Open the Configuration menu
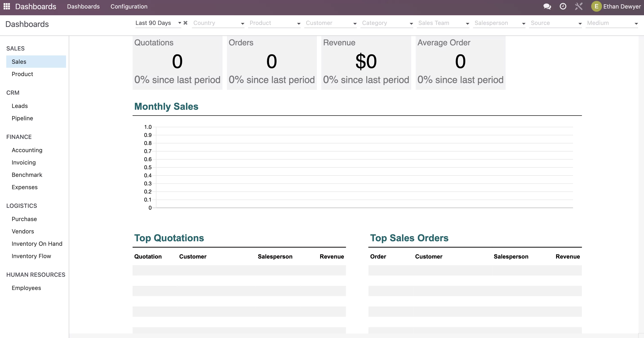644x338 pixels. (x=129, y=7)
